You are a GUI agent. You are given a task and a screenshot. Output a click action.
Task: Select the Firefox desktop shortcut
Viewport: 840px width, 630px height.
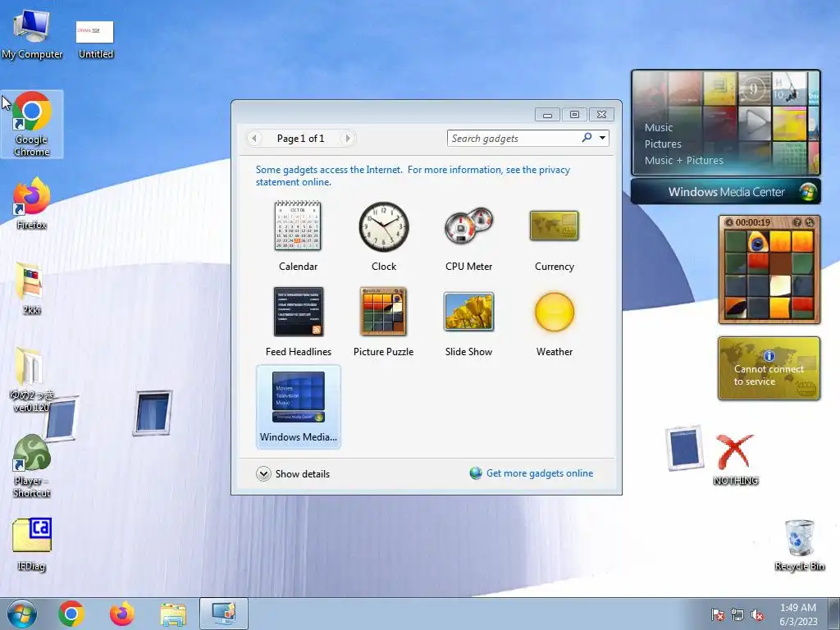[x=32, y=203]
